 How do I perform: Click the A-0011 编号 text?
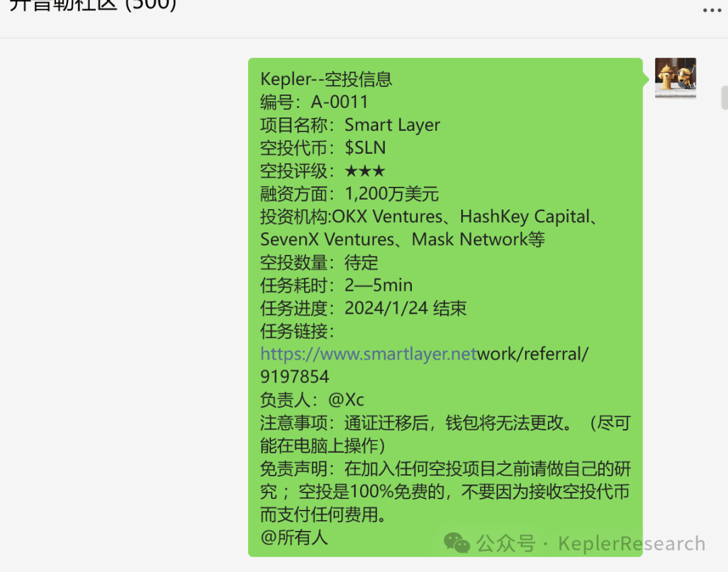339,102
